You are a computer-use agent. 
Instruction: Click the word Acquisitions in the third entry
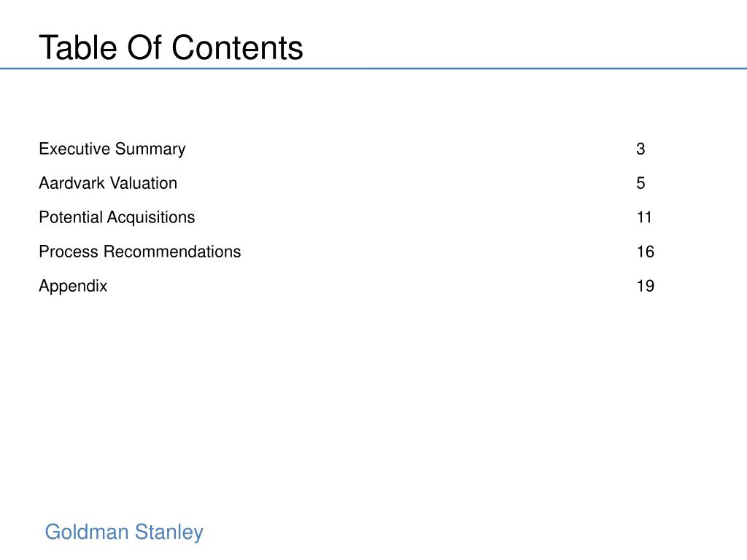[x=151, y=217]
